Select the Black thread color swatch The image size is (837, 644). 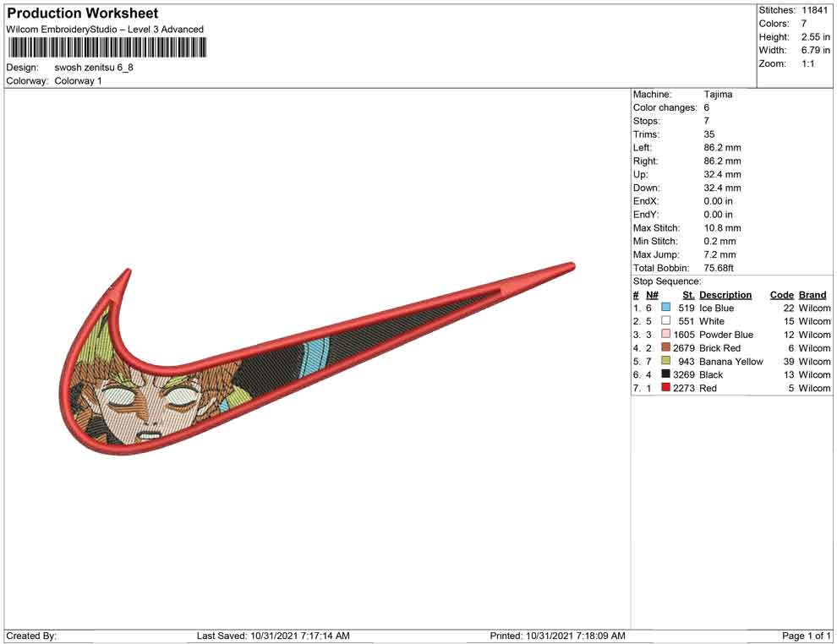(666, 374)
